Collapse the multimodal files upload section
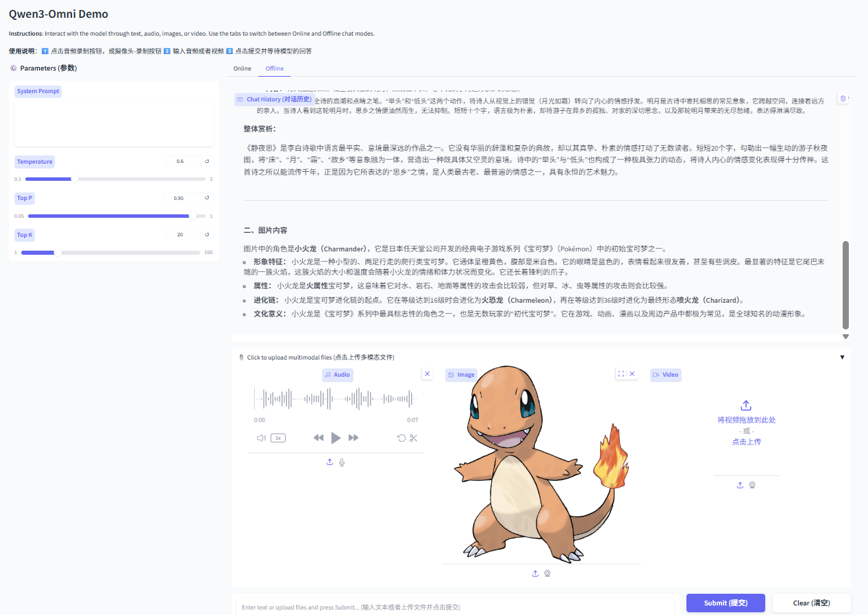Viewport: 868px width, 615px height. click(842, 357)
